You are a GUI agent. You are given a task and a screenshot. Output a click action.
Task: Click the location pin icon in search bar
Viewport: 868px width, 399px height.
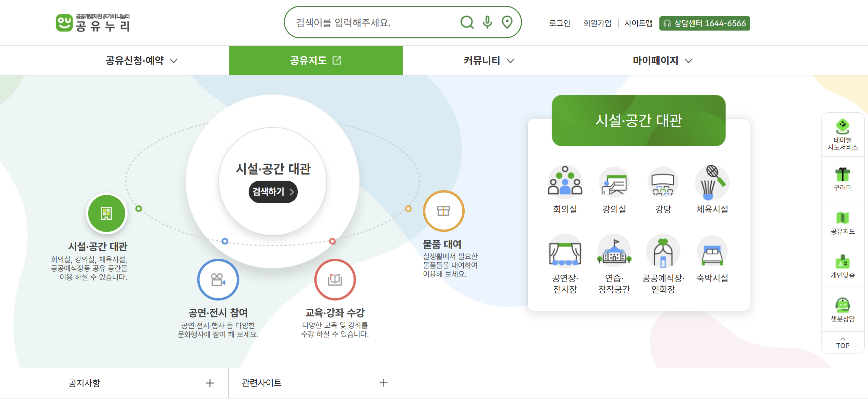[507, 23]
